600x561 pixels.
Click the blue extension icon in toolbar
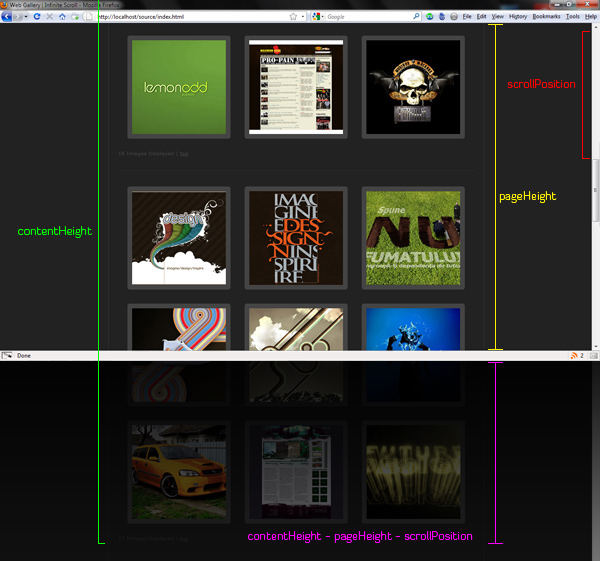tap(442, 16)
